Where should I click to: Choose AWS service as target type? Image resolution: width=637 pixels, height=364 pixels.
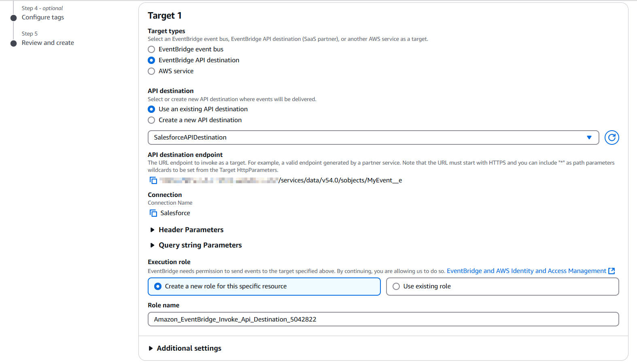coord(151,71)
